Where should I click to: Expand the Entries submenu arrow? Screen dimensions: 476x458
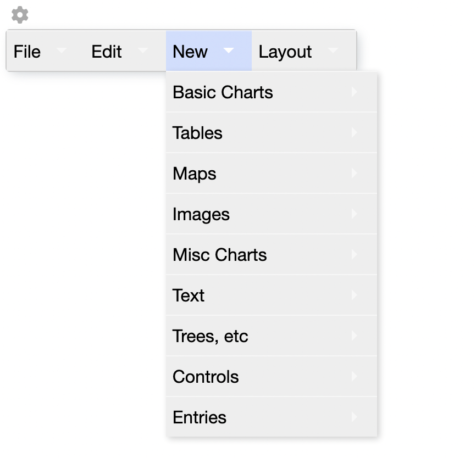click(355, 417)
